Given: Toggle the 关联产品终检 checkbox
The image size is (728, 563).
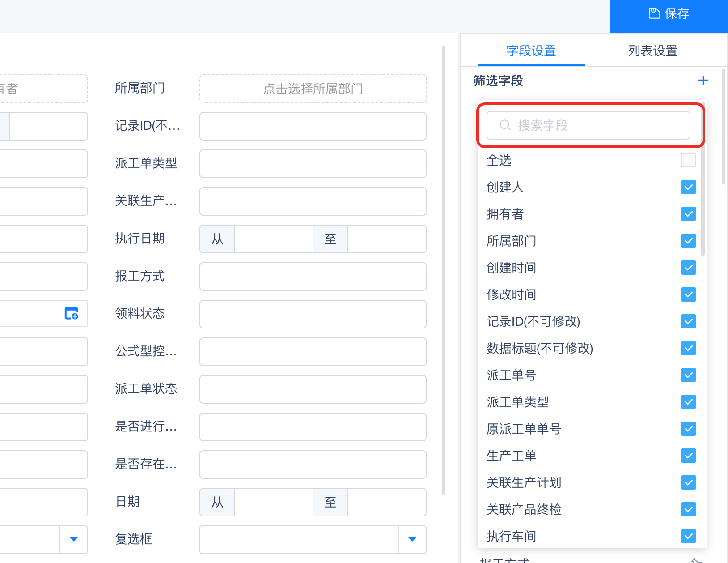Looking at the screenshot, I should (689, 509).
